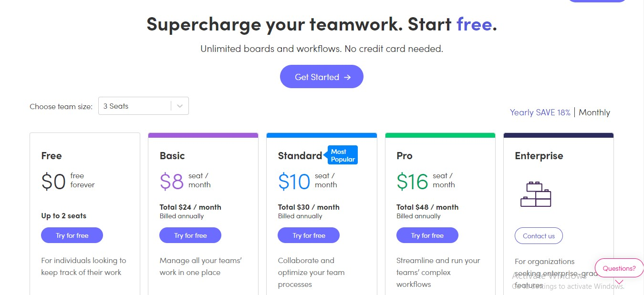The image size is (644, 295).
Task: Click the arrow icon in Get Started
Action: pos(347,77)
